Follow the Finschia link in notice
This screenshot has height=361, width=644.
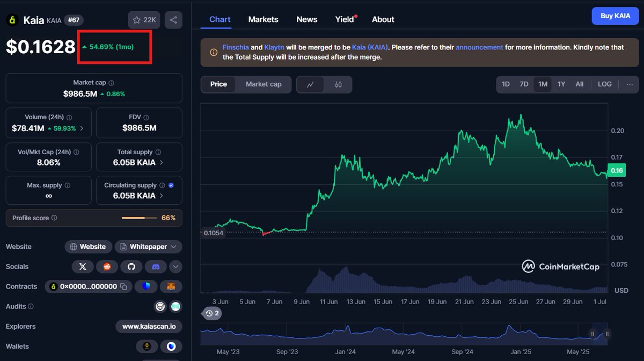(x=236, y=47)
